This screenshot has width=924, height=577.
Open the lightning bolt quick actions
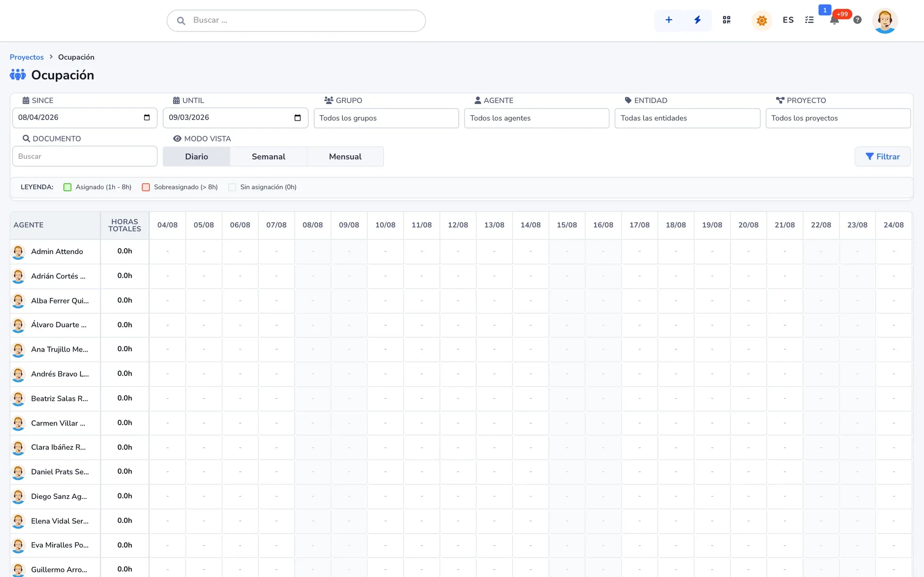(697, 20)
